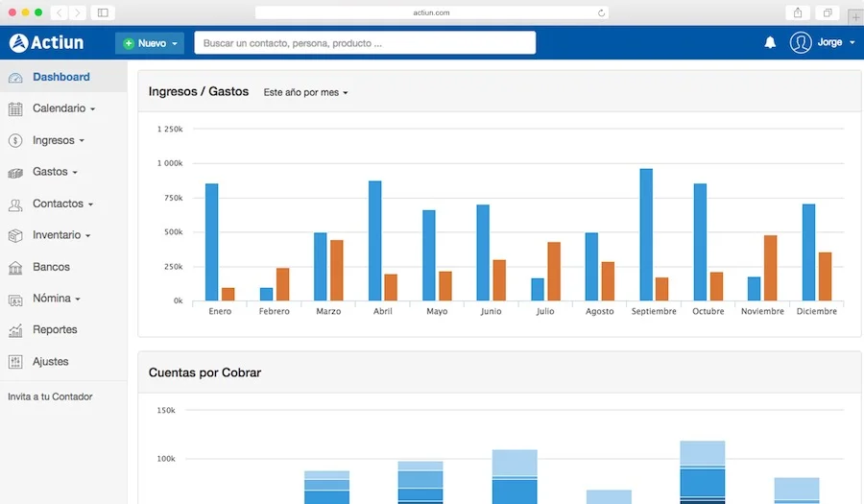Open the notifications bell

click(770, 42)
